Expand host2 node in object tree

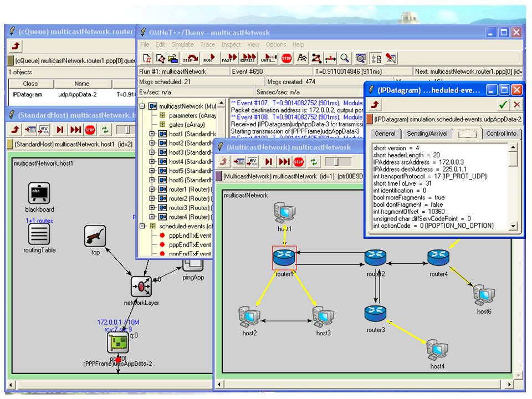click(x=152, y=143)
